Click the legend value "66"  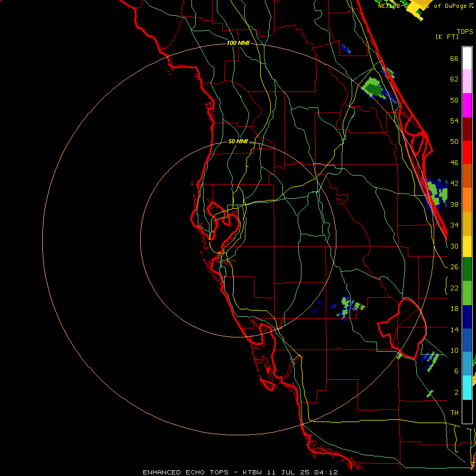click(x=454, y=59)
